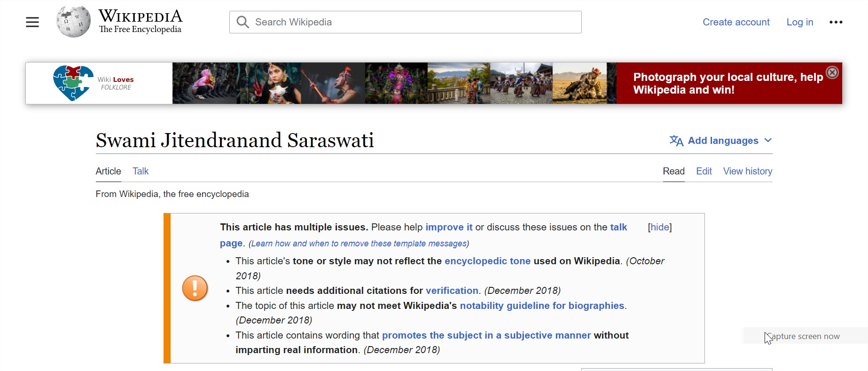Open the View history tab
The image size is (868, 371).
747,171
